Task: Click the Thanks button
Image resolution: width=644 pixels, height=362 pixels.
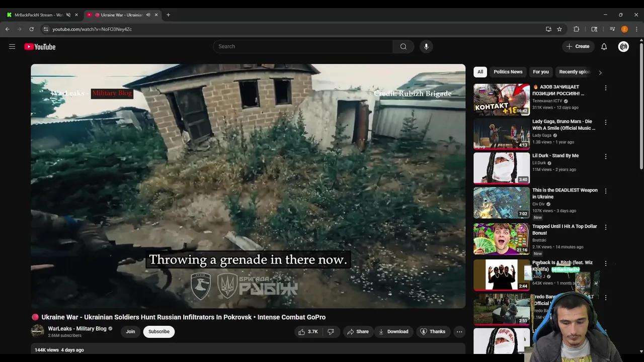Action: pyautogui.click(x=433, y=332)
